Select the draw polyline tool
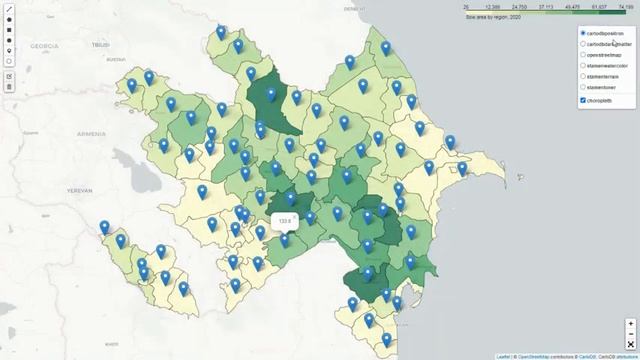Image resolution: width=640 pixels, height=360 pixels. tap(9, 9)
